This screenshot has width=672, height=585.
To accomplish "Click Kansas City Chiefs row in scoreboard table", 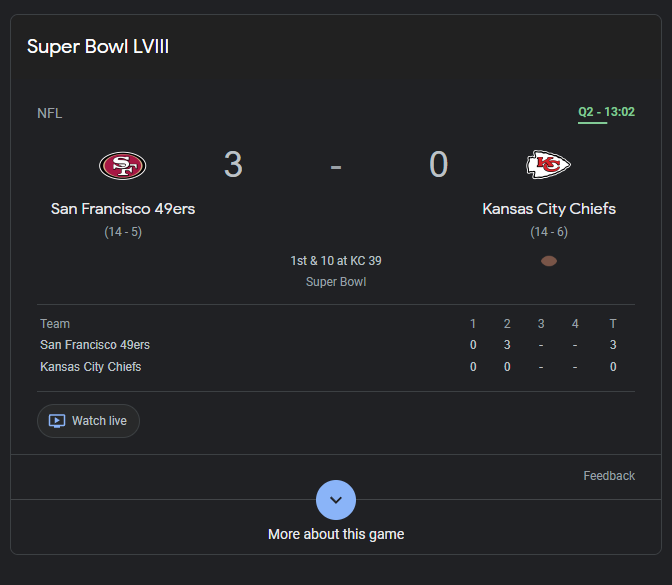I will [x=91, y=367].
